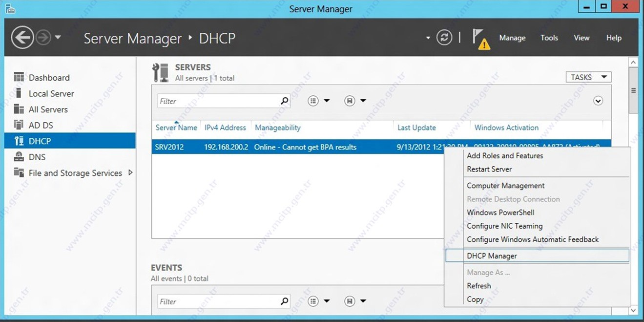Viewport: 644px width, 322px height.
Task: Click the Local Server icon
Action: [x=19, y=93]
